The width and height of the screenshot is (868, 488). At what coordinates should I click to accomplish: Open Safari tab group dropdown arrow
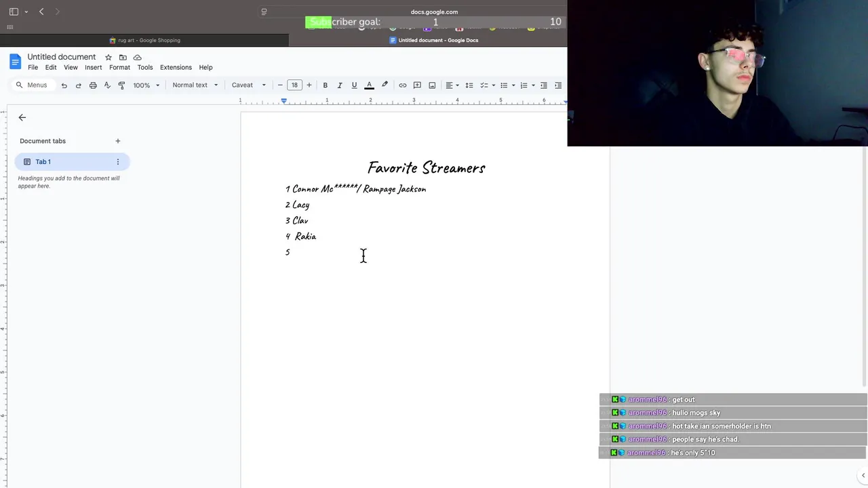click(x=26, y=12)
